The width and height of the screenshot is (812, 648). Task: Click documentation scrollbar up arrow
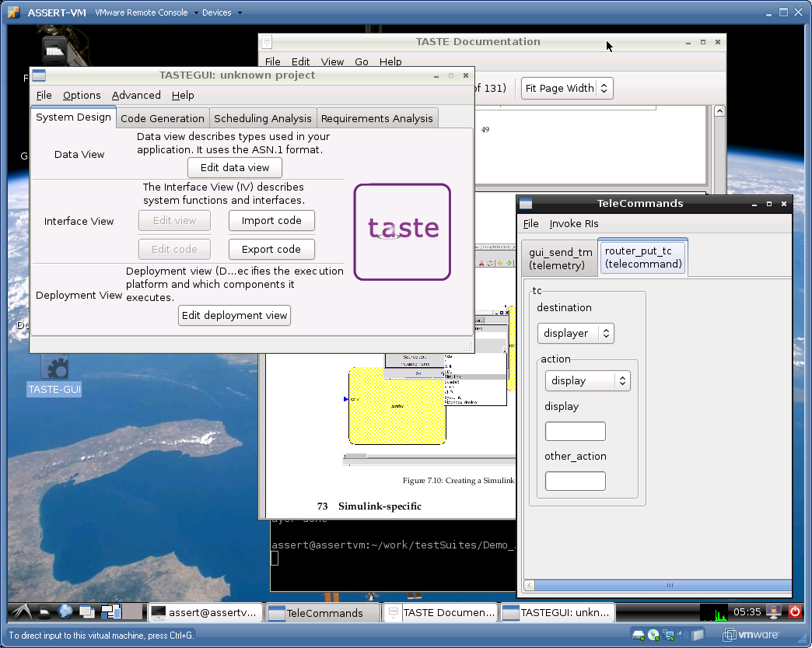(719, 110)
